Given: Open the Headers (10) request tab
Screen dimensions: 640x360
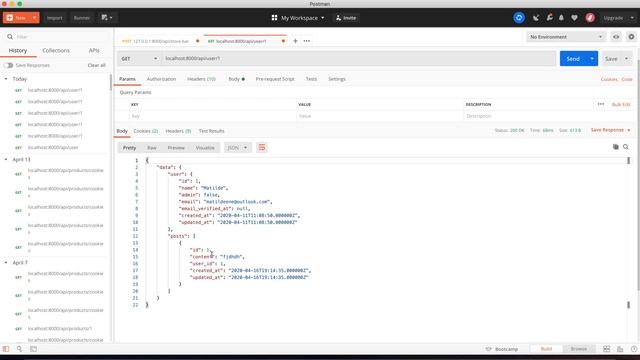Looking at the screenshot, I should [x=201, y=79].
